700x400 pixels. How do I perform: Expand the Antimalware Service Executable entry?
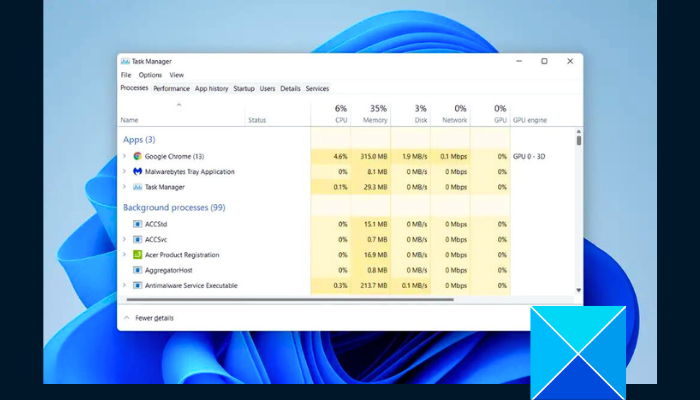coord(125,285)
